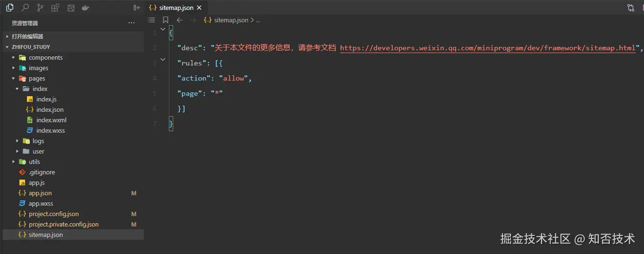The height and width of the screenshot is (254, 644).
Task: Open index.wxml in the file tree
Action: click(51, 120)
